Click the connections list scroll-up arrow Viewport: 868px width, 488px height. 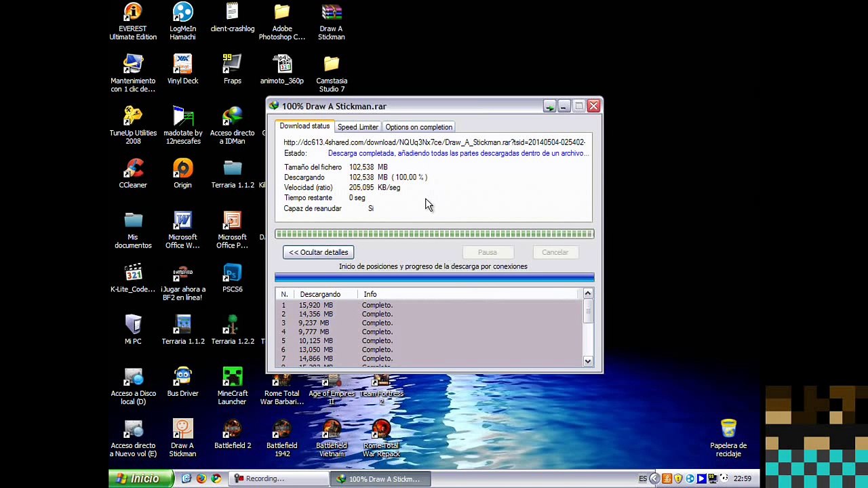[588, 293]
